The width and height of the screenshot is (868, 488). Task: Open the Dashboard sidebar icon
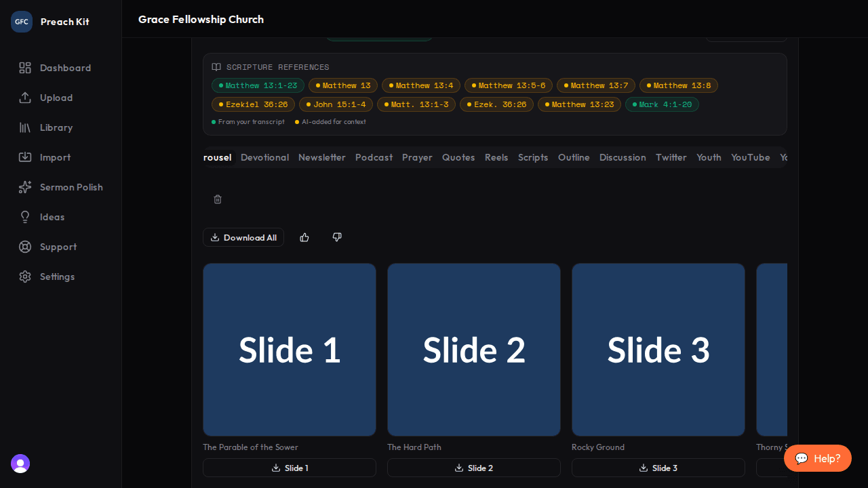click(x=25, y=68)
